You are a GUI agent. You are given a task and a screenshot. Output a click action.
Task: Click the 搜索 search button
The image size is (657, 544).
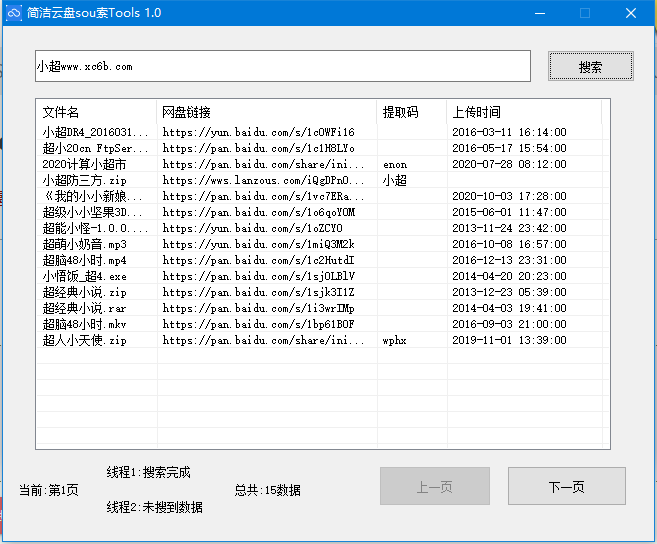tap(590, 66)
